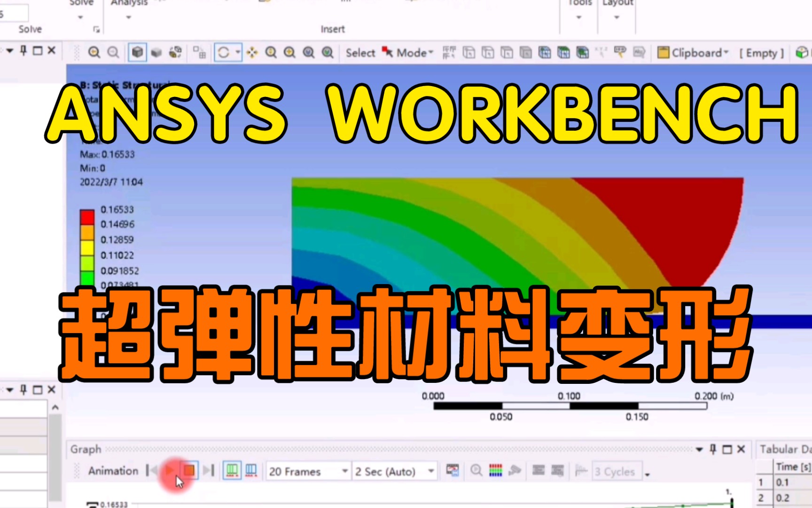This screenshot has height=508, width=812.
Task: Open the 2 Sec (Auto) dropdown
Action: (430, 471)
